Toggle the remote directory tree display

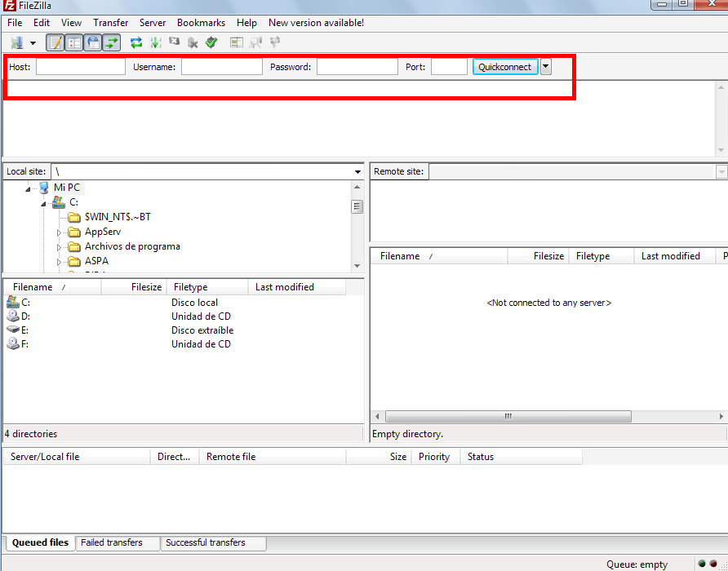[x=93, y=42]
